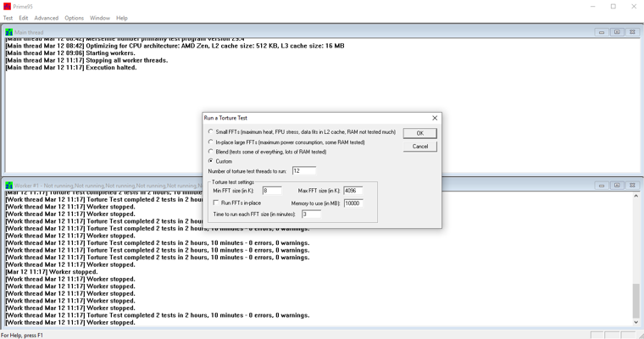
Task: Cancel the torture test dialog
Action: [419, 147]
